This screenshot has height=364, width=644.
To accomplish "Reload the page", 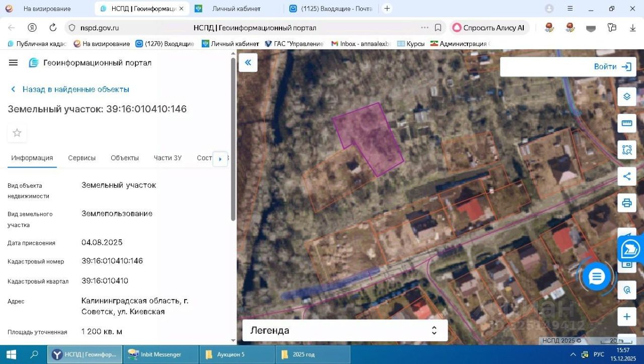I will point(53,28).
